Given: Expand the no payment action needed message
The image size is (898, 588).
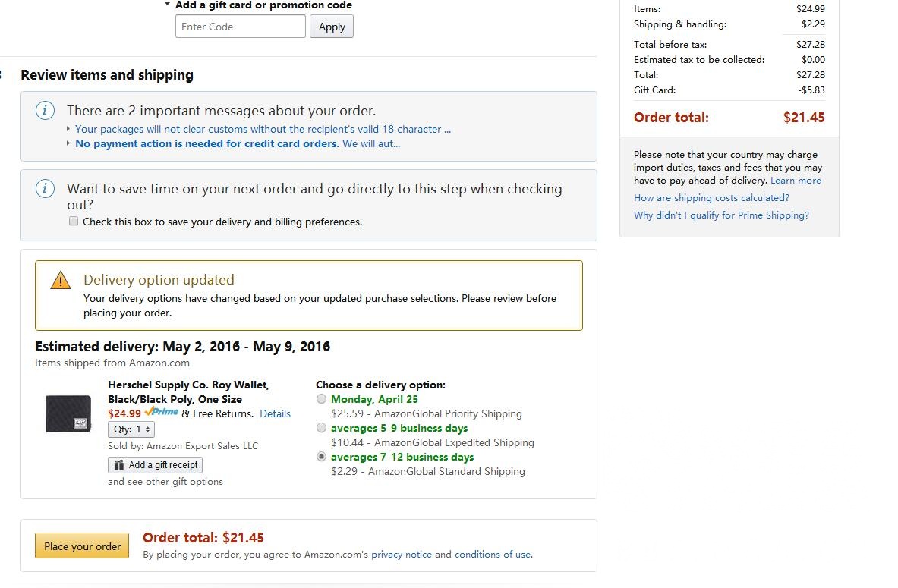Looking at the screenshot, I should click(237, 143).
